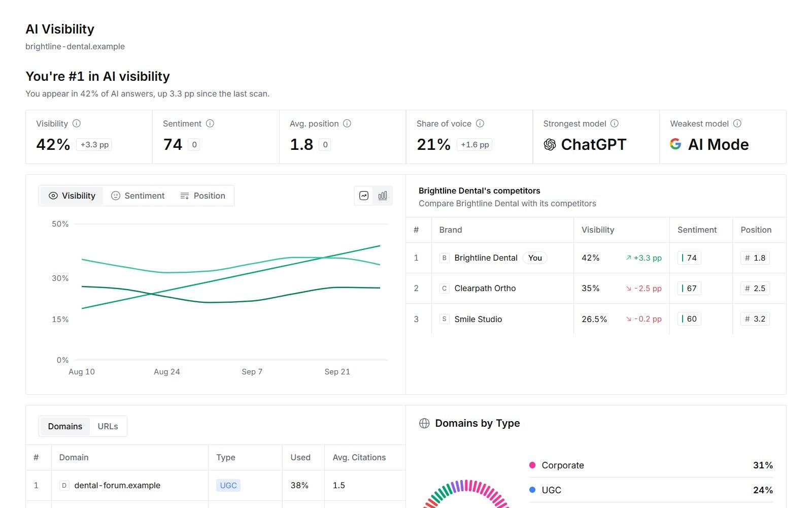Click the +3.3 pp visibility change badge
Screen dimensions: 812x508
[94, 145]
